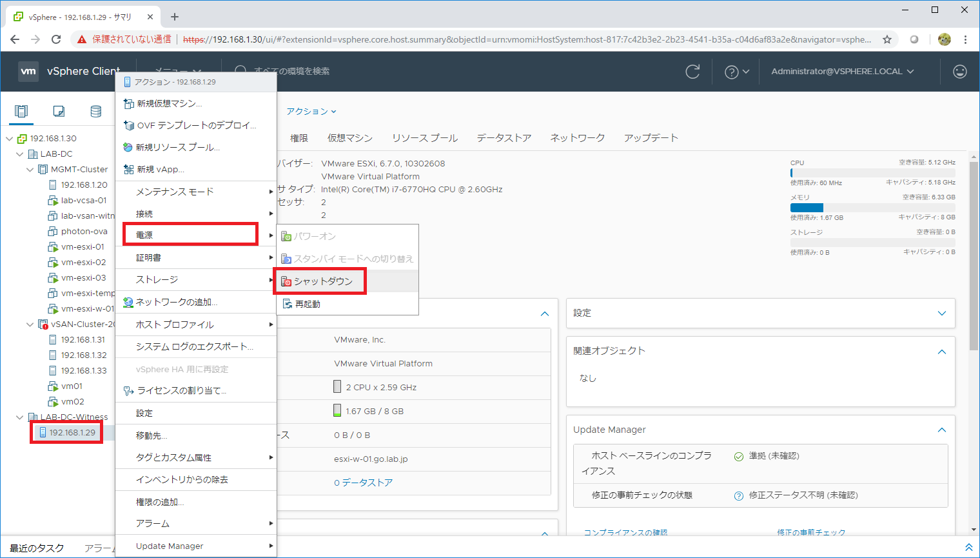Open the アラーム submenu
This screenshot has width=980, height=558.
196,523
